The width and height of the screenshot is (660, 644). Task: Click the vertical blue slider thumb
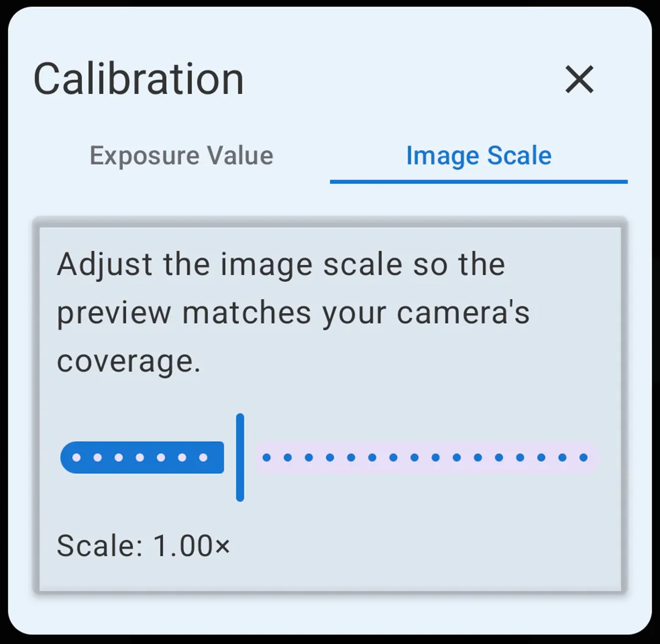click(240, 457)
